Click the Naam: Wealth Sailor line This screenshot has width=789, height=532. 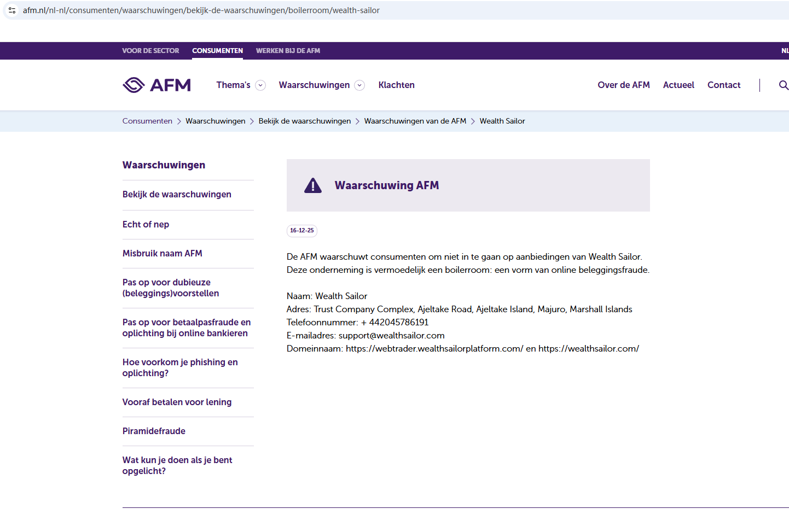327,296
